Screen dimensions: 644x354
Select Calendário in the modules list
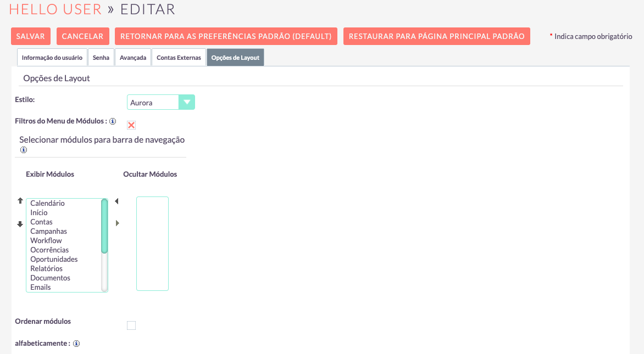(x=48, y=203)
